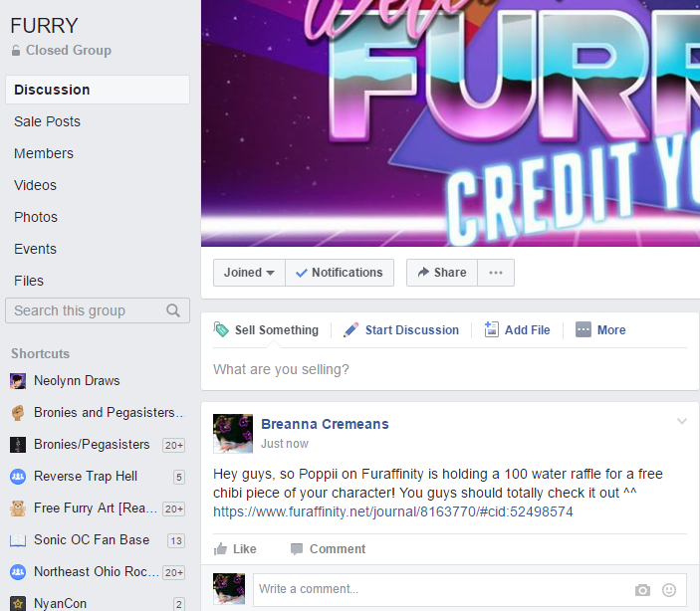The width and height of the screenshot is (700, 611).
Task: Go to the Members section
Action: point(44,153)
